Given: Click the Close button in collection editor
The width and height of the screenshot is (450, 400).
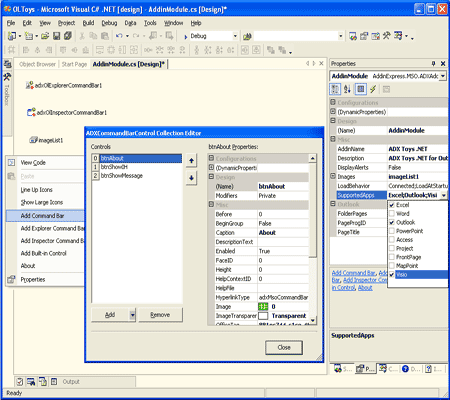Looking at the screenshot, I should [x=284, y=347].
